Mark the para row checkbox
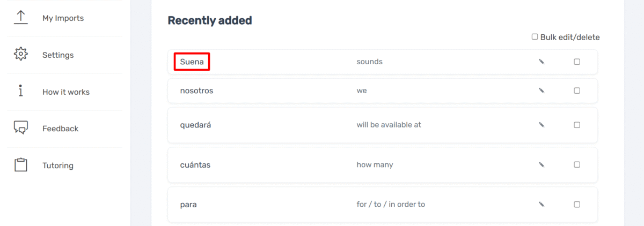644x226 pixels. coord(577,204)
